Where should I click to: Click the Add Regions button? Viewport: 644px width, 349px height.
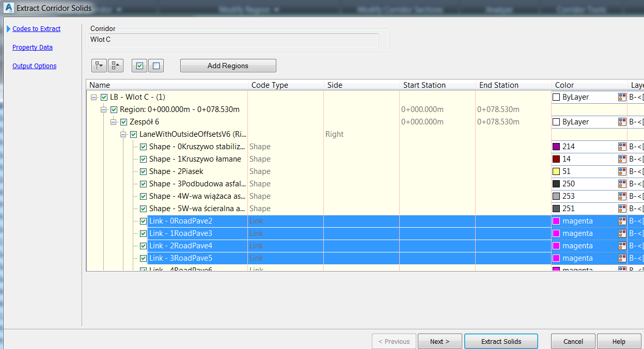(228, 65)
